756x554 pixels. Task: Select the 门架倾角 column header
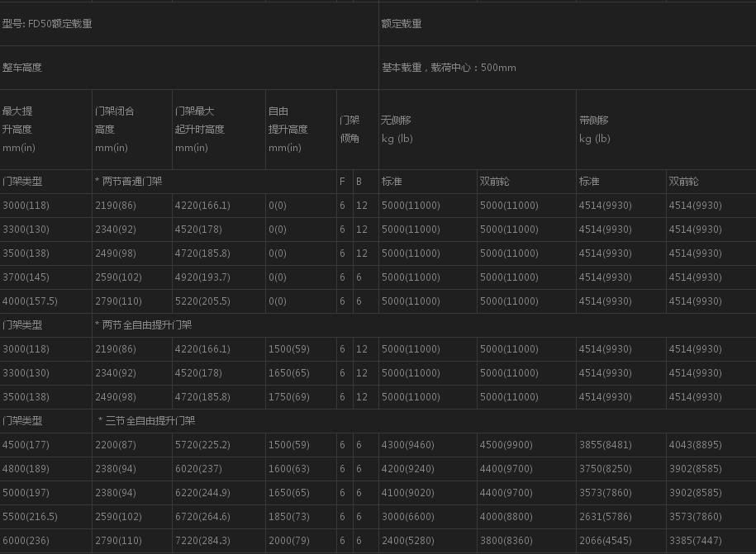[349, 129]
